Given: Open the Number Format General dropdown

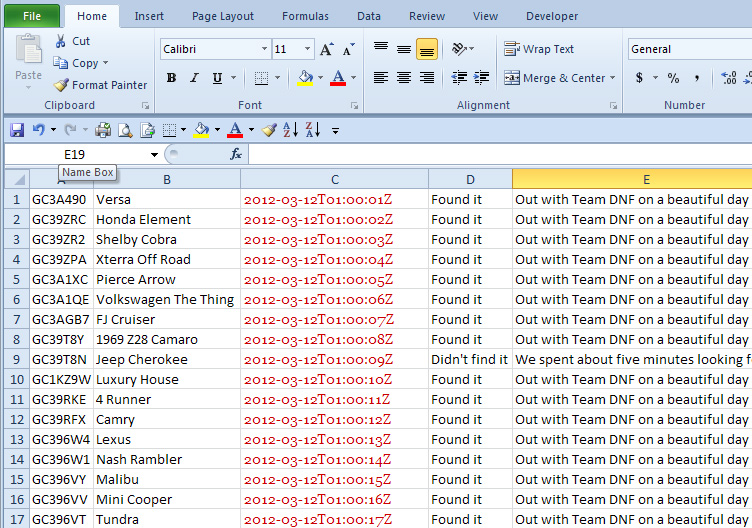Looking at the screenshot, I should tap(689, 49).
